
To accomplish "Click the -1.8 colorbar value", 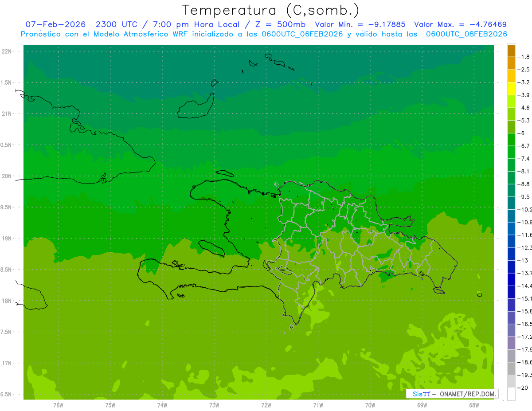I will tap(524, 57).
